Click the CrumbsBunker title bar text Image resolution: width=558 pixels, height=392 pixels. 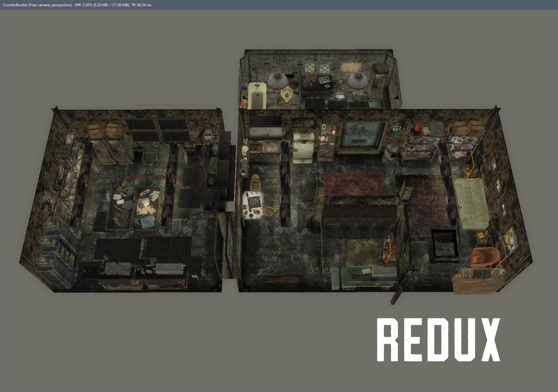click(x=77, y=5)
